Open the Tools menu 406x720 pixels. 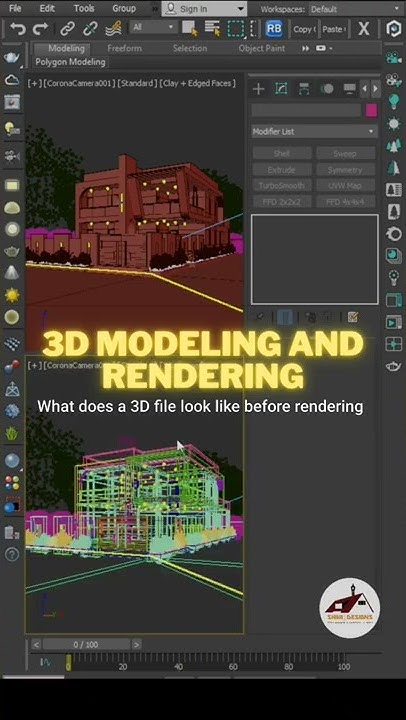pyautogui.click(x=84, y=8)
